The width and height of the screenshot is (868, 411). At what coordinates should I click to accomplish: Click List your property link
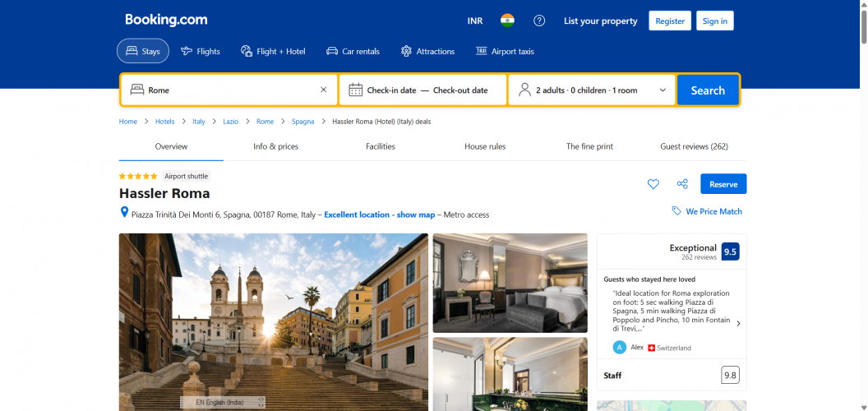click(x=601, y=21)
